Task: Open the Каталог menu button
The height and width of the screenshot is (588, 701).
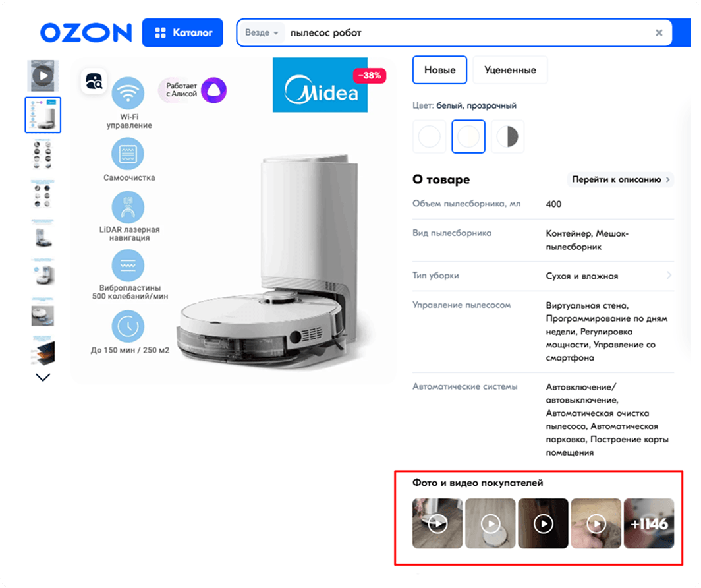Action: click(x=182, y=33)
